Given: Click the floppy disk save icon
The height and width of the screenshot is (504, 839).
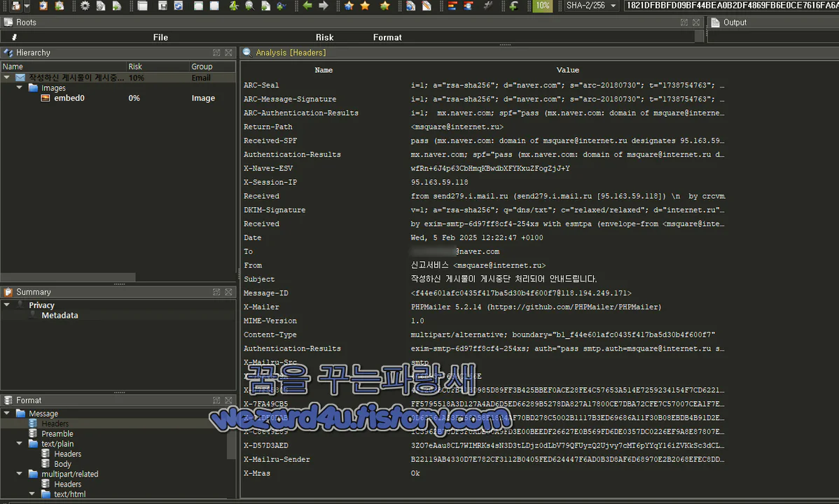Looking at the screenshot, I should (x=162, y=6).
